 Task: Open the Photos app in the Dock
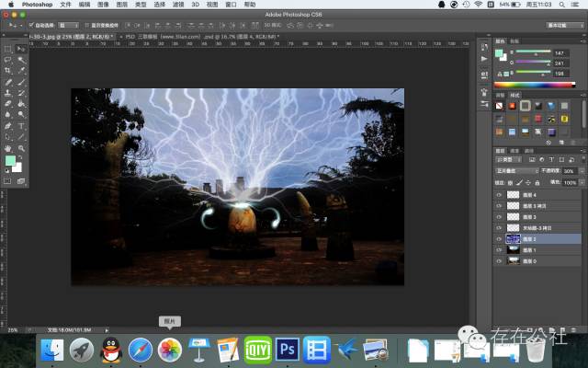(169, 349)
